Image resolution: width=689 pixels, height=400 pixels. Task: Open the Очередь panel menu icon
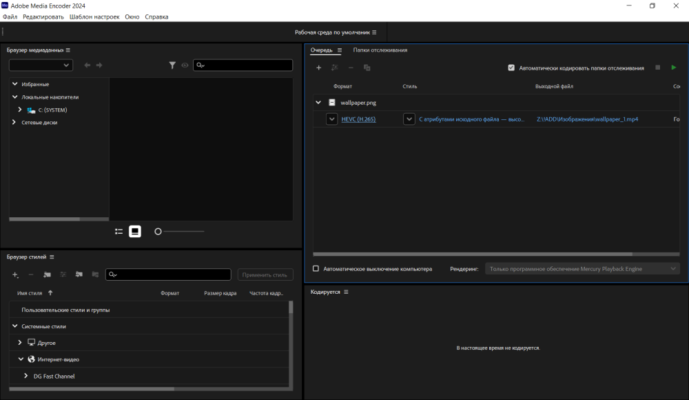(x=339, y=50)
